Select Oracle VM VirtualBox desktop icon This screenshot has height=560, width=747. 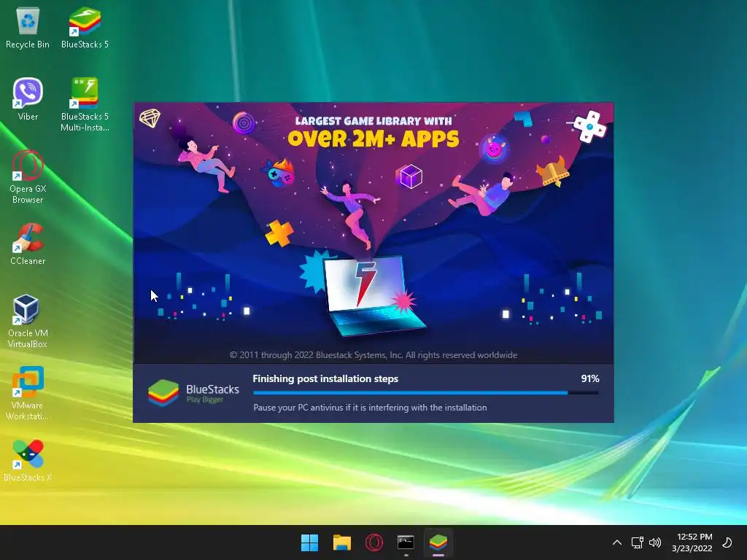tap(28, 322)
